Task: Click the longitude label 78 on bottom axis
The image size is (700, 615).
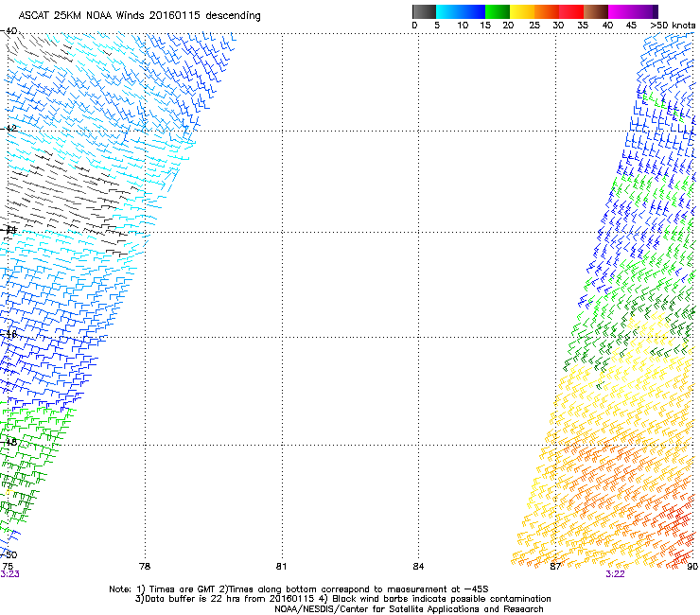Action: [x=145, y=567]
